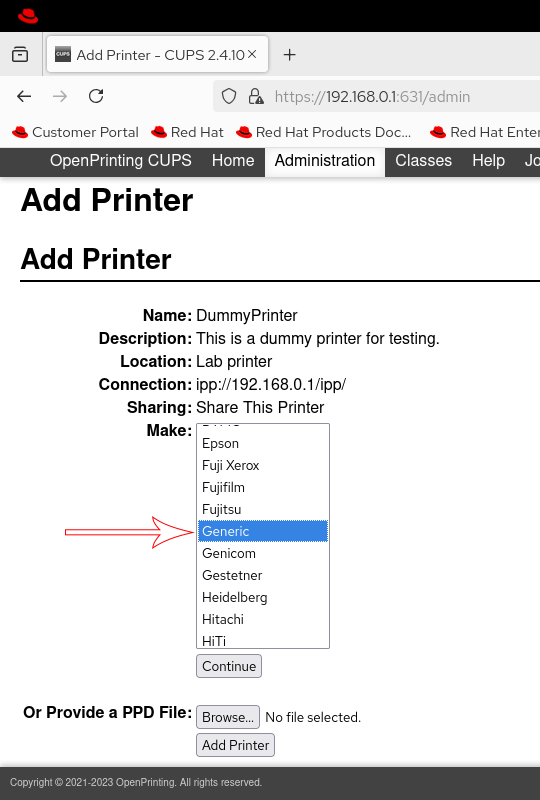Open the Firefox tab overview icon

pos(20,54)
